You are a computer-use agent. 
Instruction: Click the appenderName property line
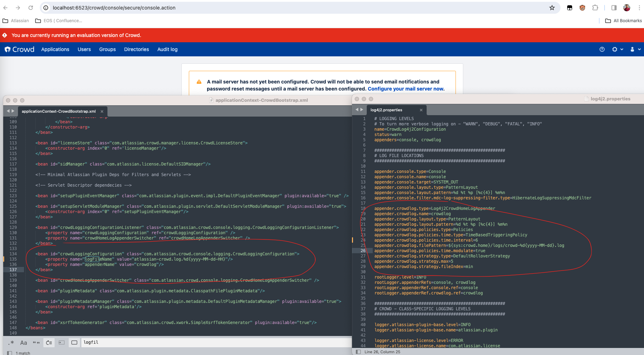105,264
